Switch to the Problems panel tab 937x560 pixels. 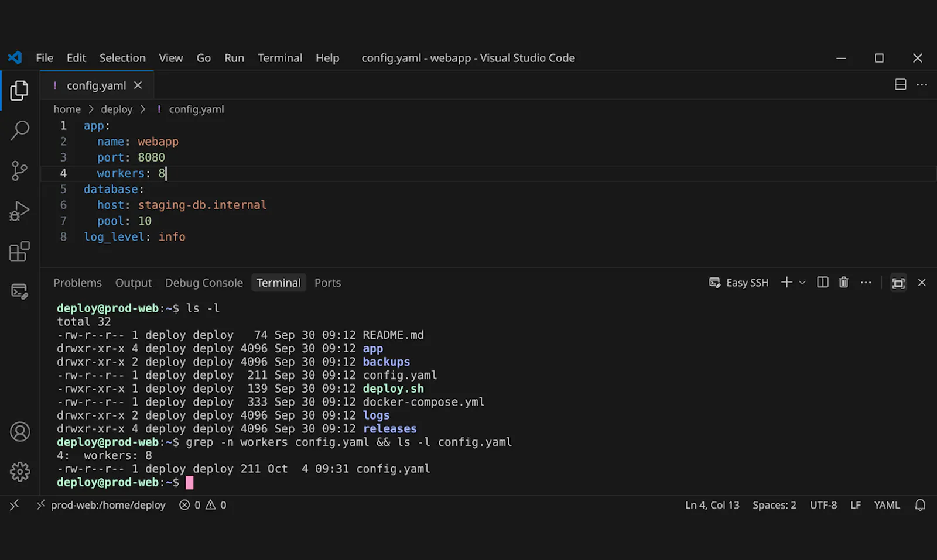pos(78,283)
